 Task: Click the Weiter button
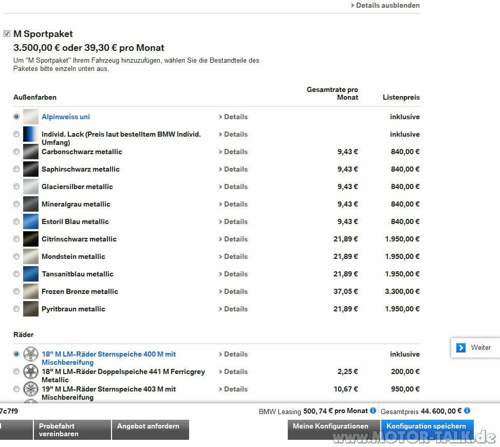click(475, 348)
